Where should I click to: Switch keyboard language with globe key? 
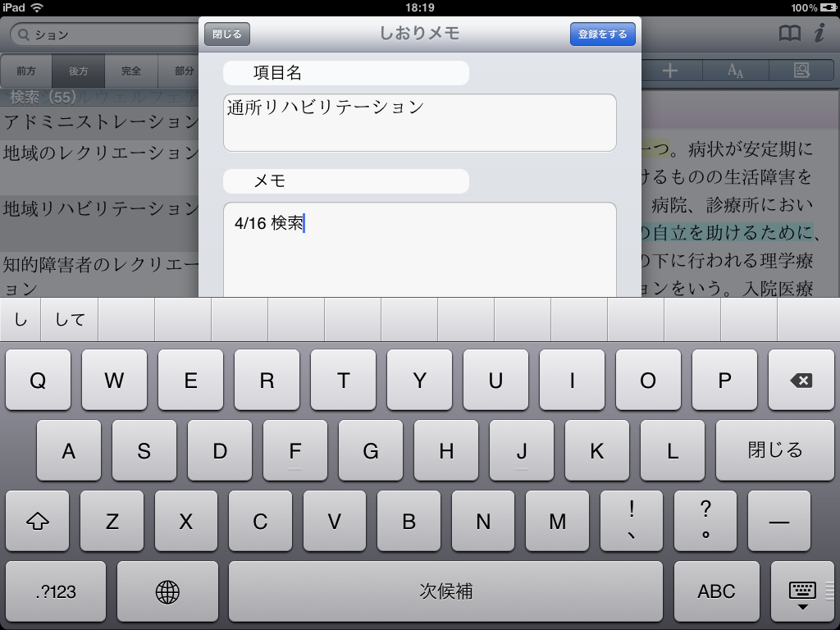[x=167, y=591]
